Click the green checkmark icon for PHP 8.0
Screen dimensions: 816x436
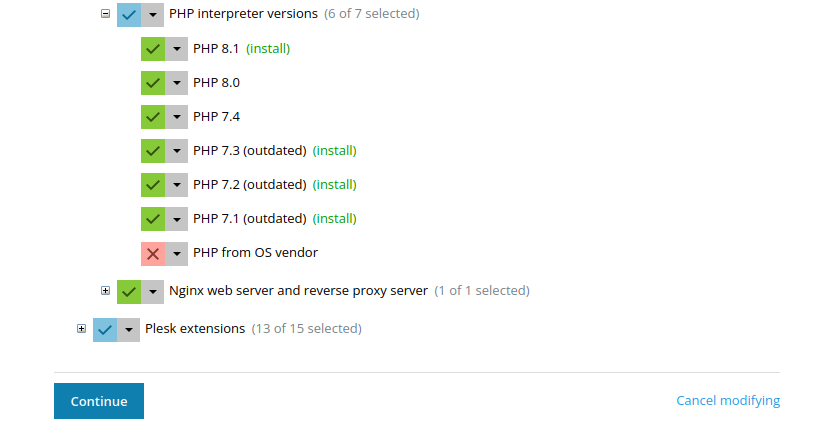click(153, 82)
